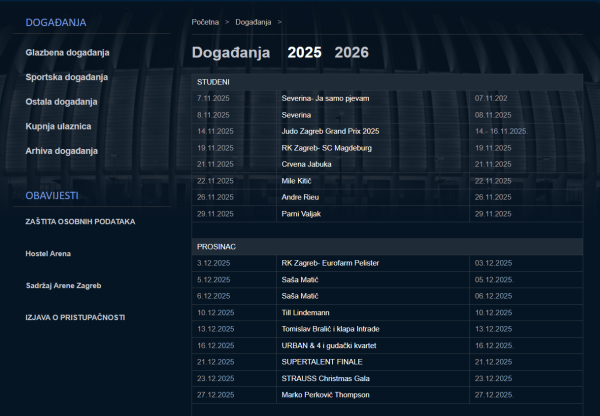Select the 2025 events tab
600x416 pixels.
(x=304, y=53)
